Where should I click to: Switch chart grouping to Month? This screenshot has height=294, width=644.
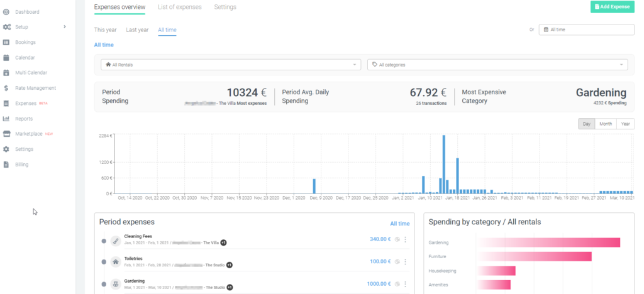[x=606, y=124]
